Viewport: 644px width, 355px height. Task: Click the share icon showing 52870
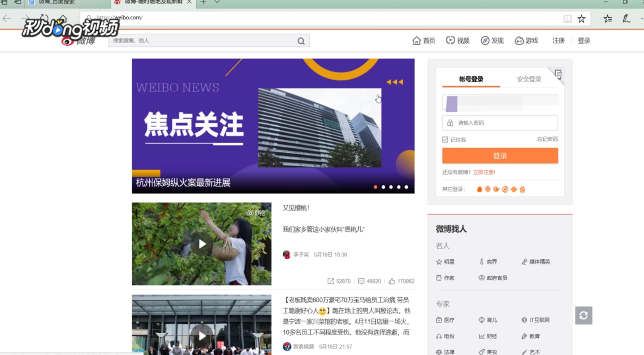point(330,281)
